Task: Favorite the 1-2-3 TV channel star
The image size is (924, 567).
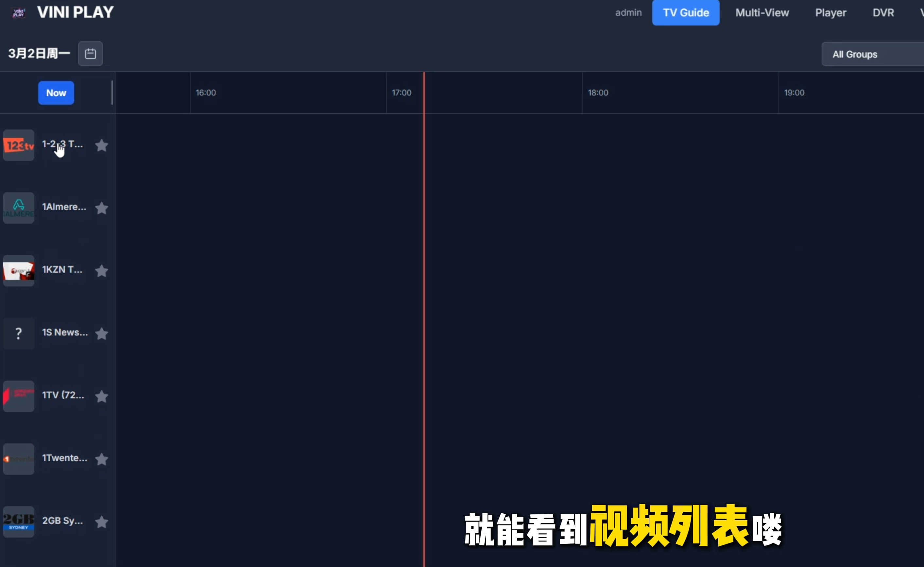Action: [x=102, y=145]
